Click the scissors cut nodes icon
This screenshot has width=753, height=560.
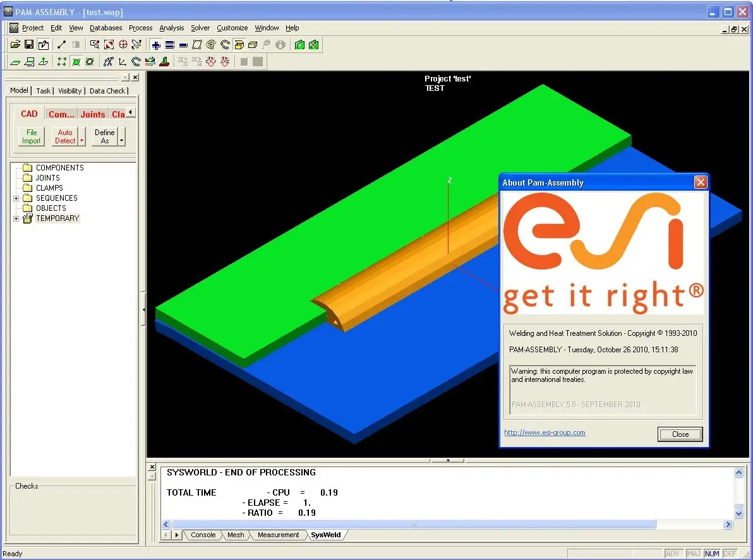109,62
